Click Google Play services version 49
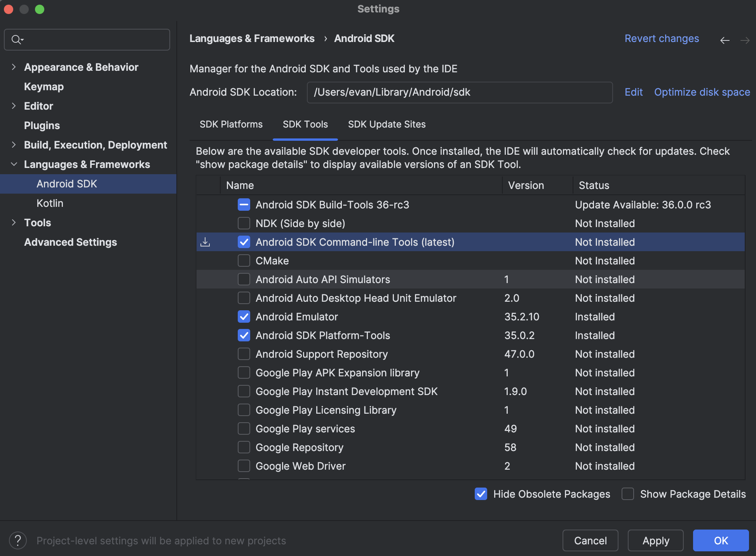The width and height of the screenshot is (756, 556). point(510,429)
